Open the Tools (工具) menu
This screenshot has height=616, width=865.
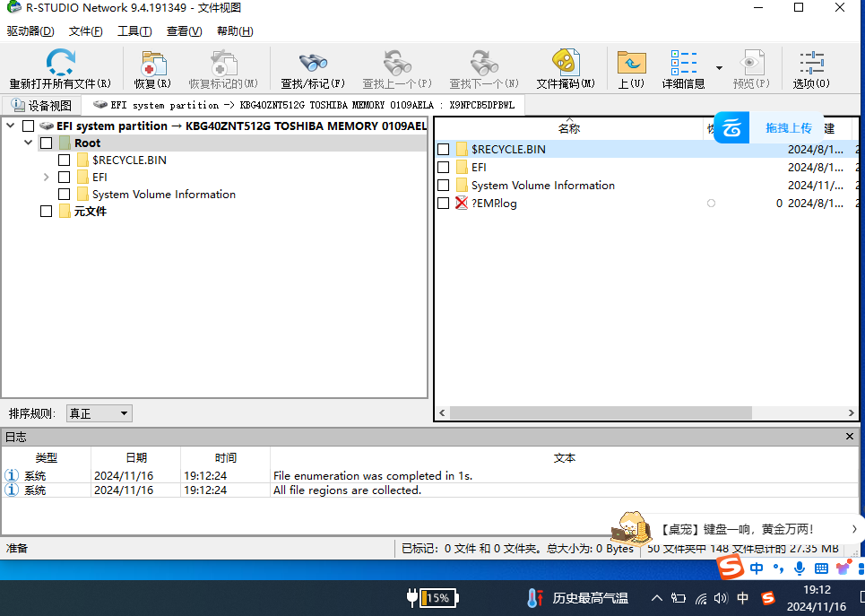click(134, 31)
